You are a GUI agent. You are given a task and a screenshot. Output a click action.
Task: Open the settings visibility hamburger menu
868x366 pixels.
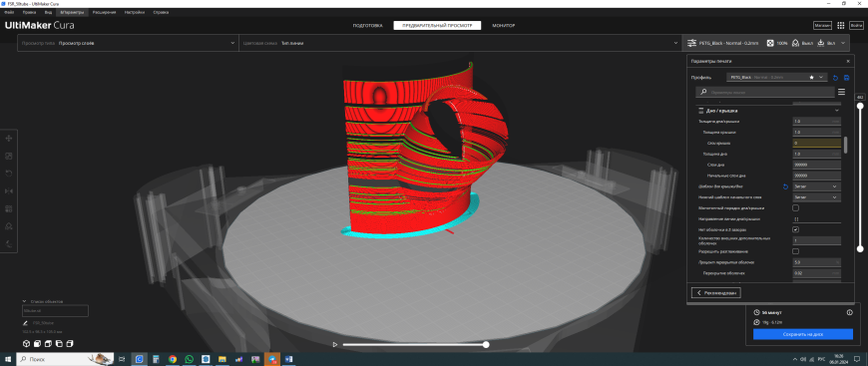pyautogui.click(x=841, y=92)
